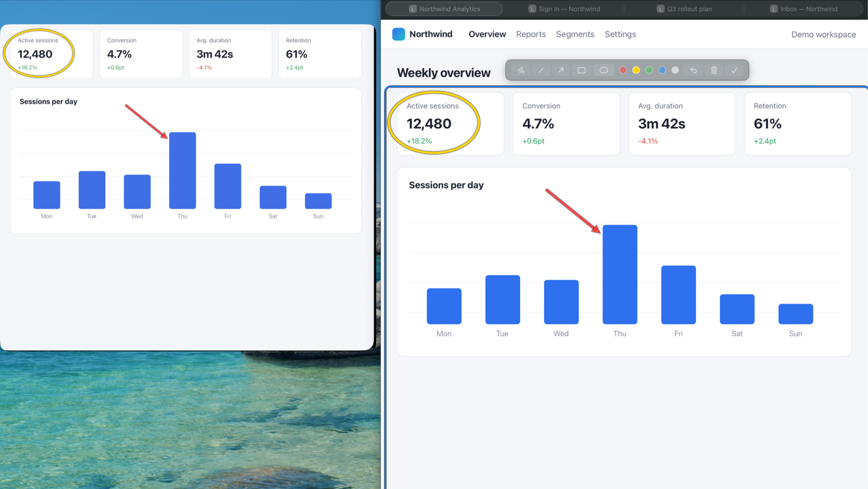Click the -4.1% text in the preview window
The height and width of the screenshot is (489, 868).
point(204,68)
